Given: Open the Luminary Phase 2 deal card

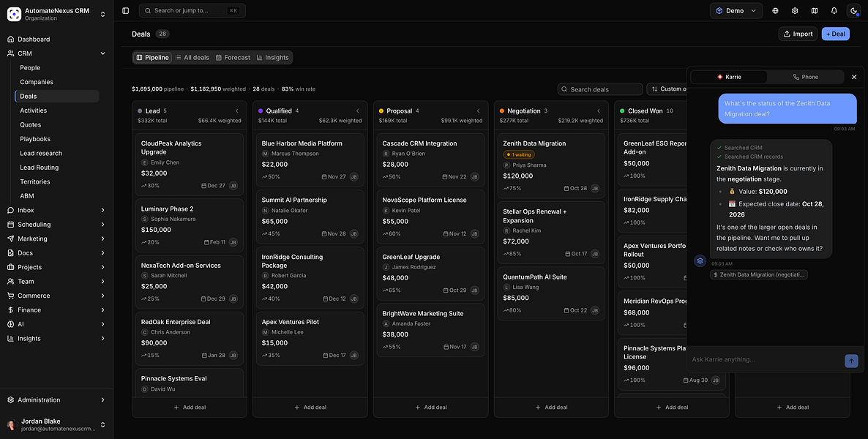Looking at the screenshot, I should [190, 225].
